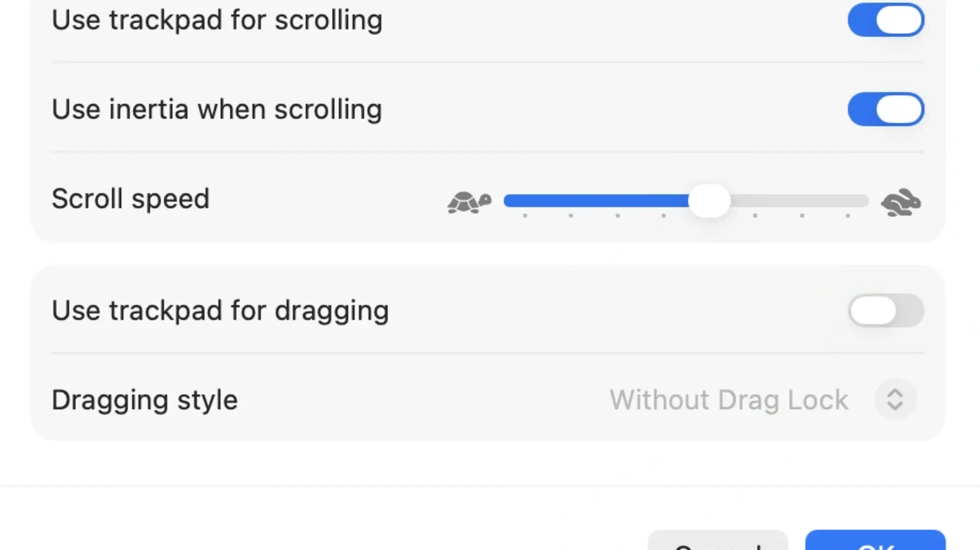Click the Dragging style label

(x=144, y=400)
